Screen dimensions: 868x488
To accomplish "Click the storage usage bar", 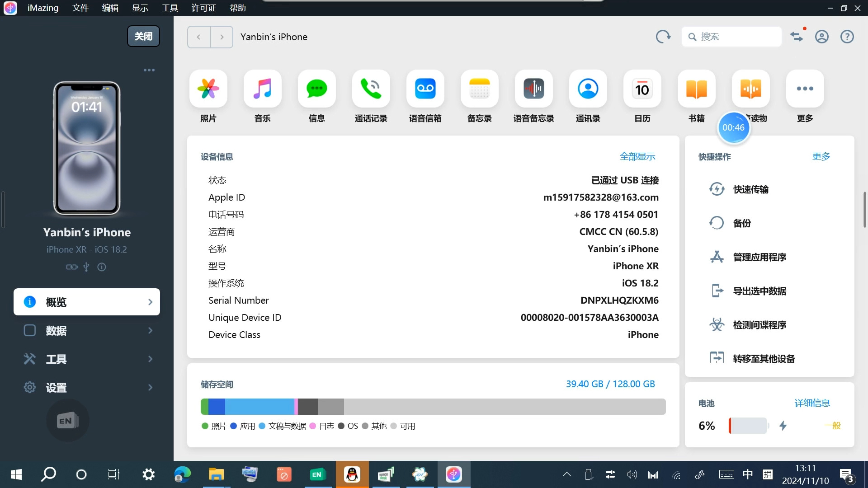I will pos(433,407).
